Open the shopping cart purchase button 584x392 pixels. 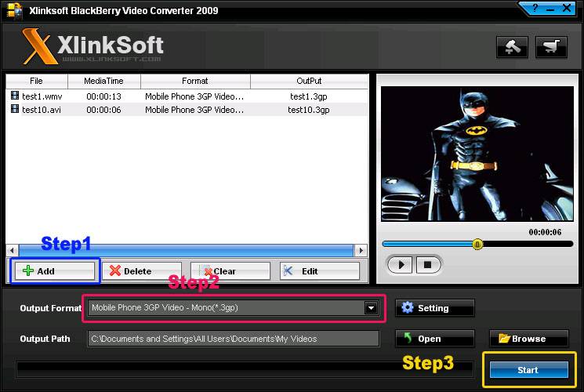[551, 47]
